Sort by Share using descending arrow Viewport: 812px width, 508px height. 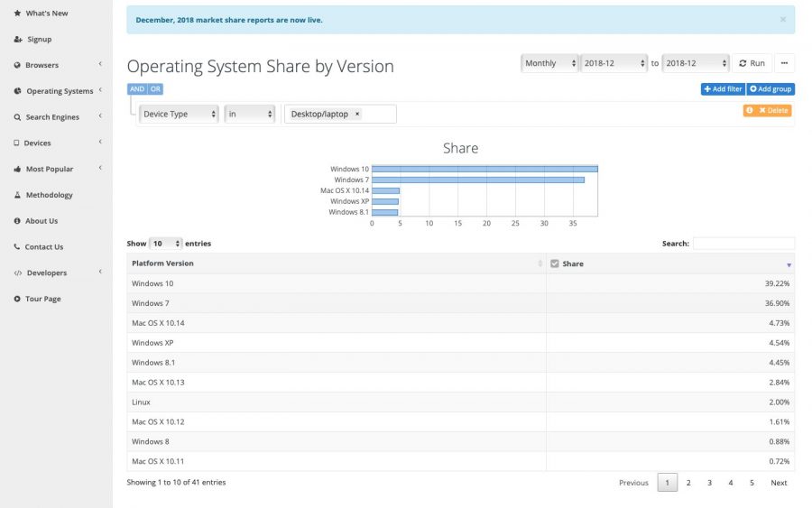tap(789, 264)
